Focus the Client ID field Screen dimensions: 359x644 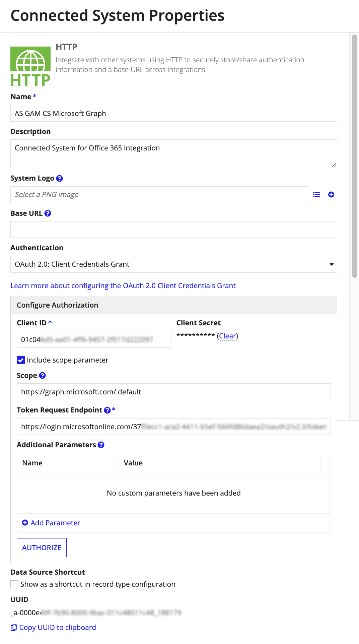click(x=94, y=339)
